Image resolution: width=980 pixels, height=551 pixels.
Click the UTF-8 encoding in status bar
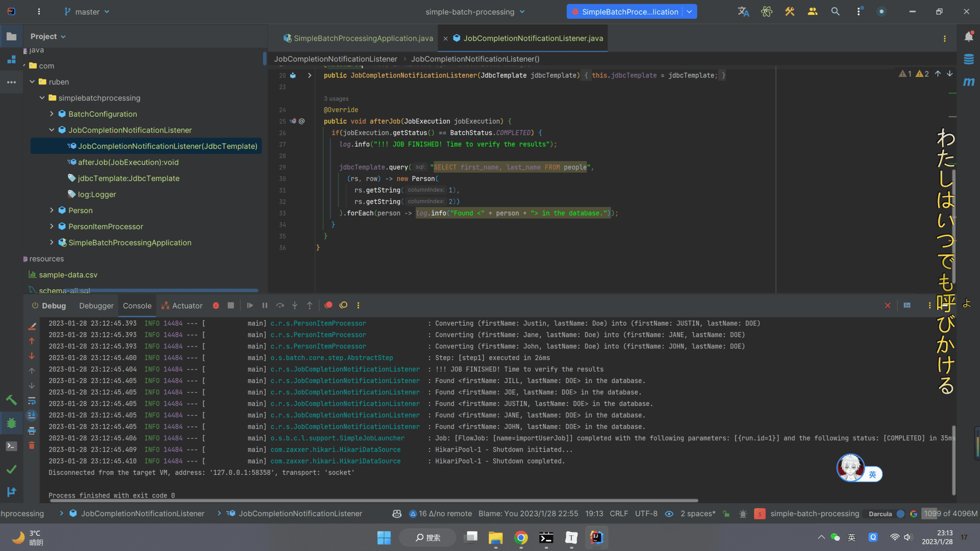tap(646, 514)
